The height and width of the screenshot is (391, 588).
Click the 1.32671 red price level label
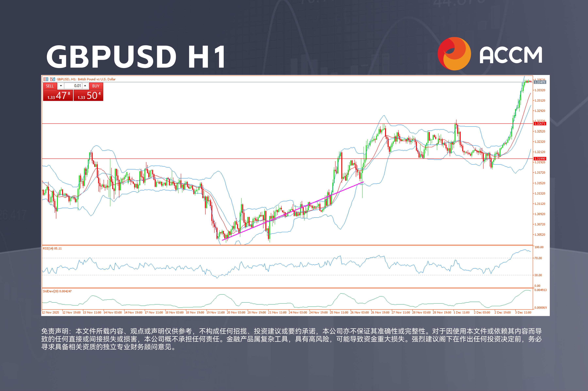pyautogui.click(x=540, y=124)
